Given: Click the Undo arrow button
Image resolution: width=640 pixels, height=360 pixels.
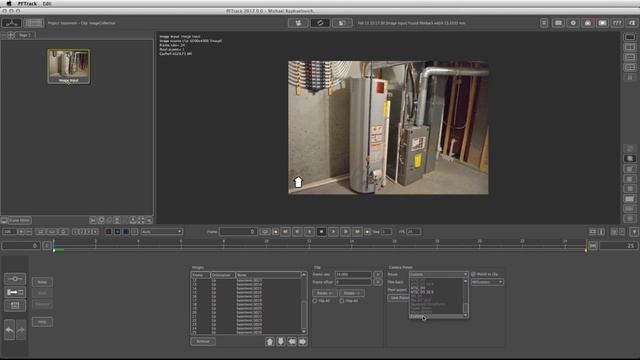Looking at the screenshot, I should pyautogui.click(x=9, y=330).
